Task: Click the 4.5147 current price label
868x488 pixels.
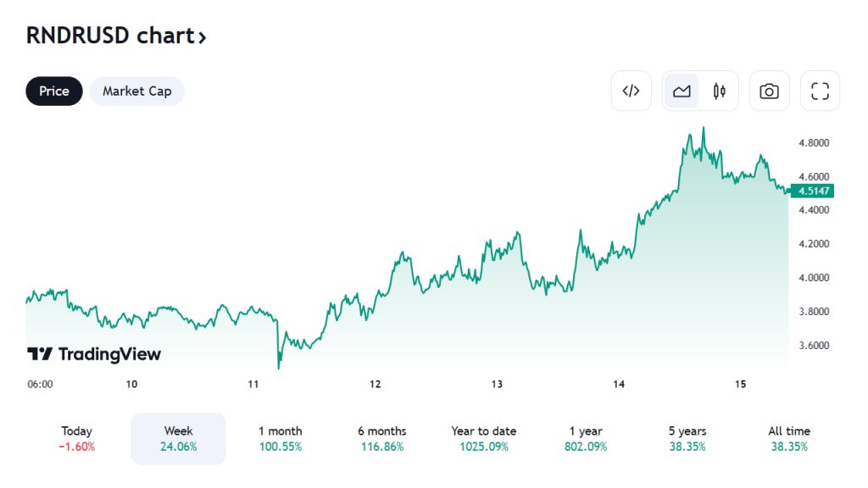Action: pos(809,191)
